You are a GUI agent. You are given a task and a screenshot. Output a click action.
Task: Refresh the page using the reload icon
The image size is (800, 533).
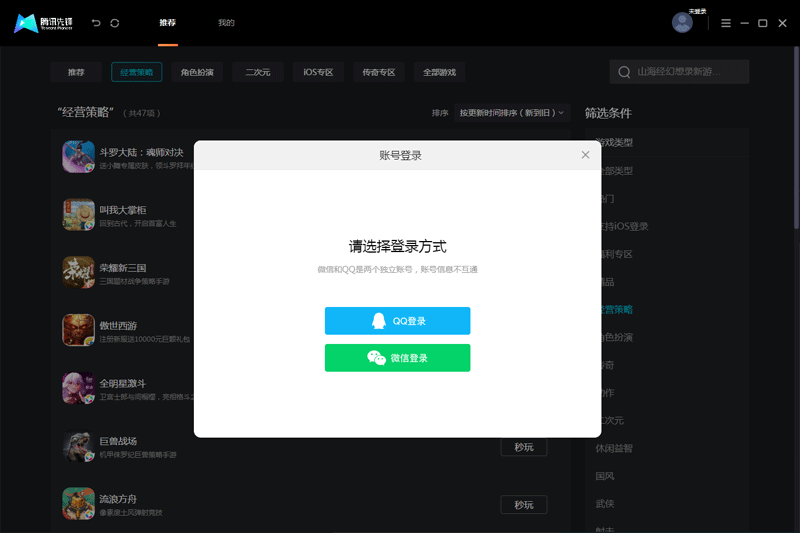click(x=115, y=23)
